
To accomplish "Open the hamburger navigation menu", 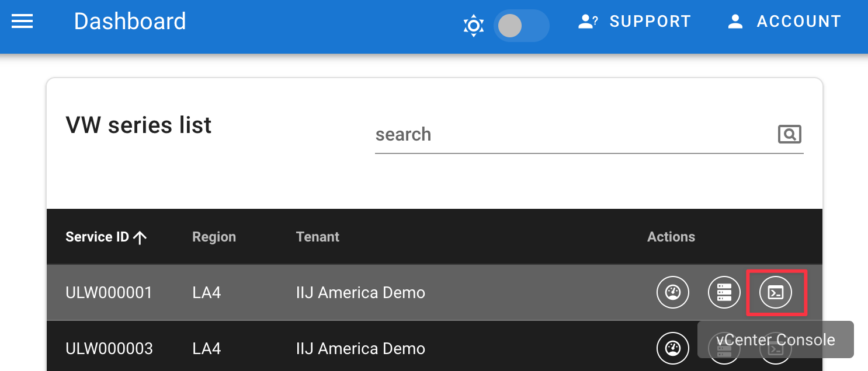I will 22,22.
